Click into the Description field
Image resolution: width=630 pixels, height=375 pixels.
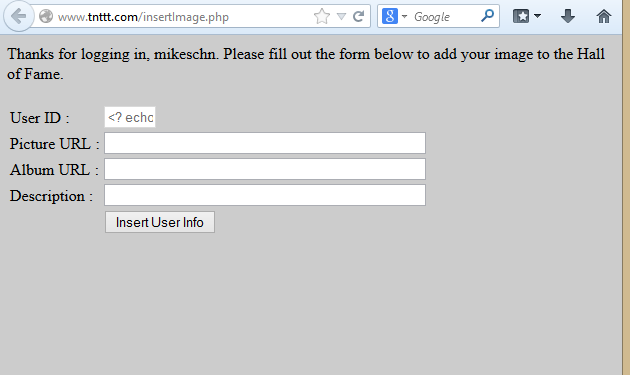point(265,195)
